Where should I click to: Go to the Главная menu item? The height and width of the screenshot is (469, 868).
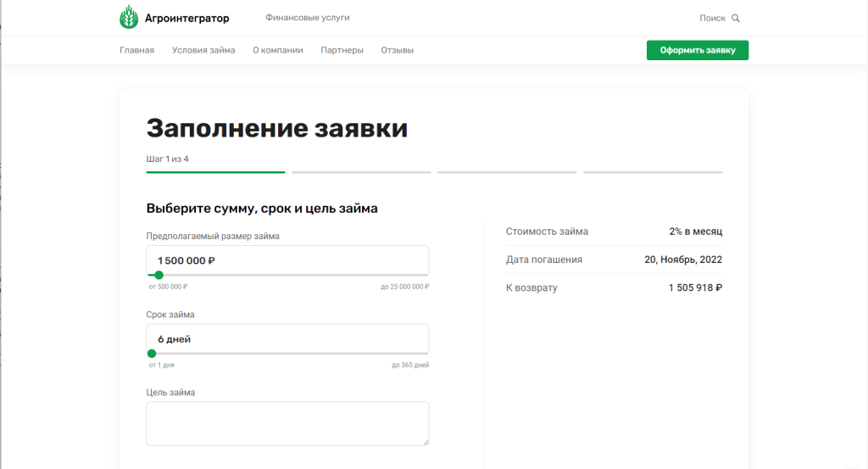(x=136, y=50)
